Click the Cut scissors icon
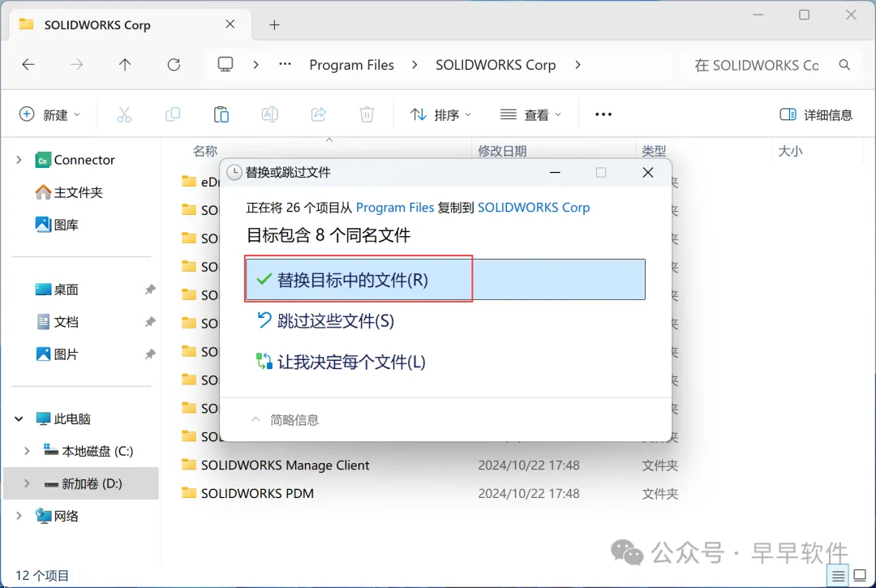Screen dimensions: 876x588 (x=124, y=114)
